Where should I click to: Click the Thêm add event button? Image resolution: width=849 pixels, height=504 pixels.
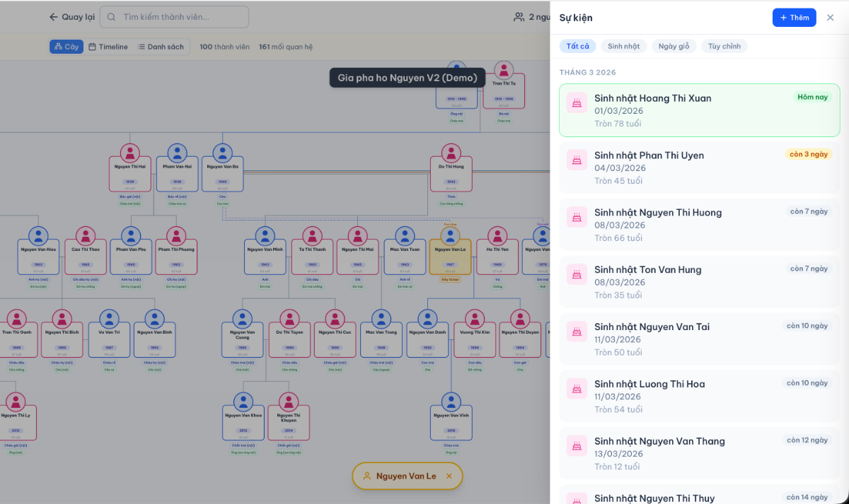click(794, 18)
